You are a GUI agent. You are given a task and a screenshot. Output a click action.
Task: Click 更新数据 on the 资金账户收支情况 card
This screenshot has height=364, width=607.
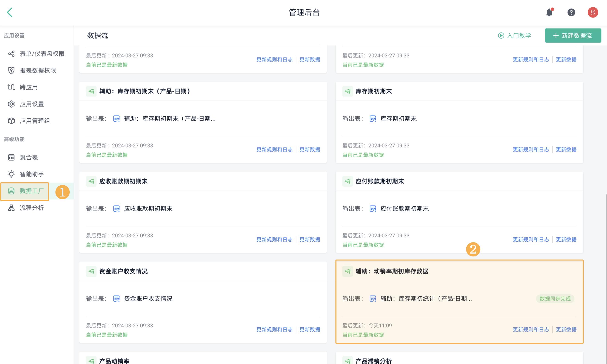(310, 330)
